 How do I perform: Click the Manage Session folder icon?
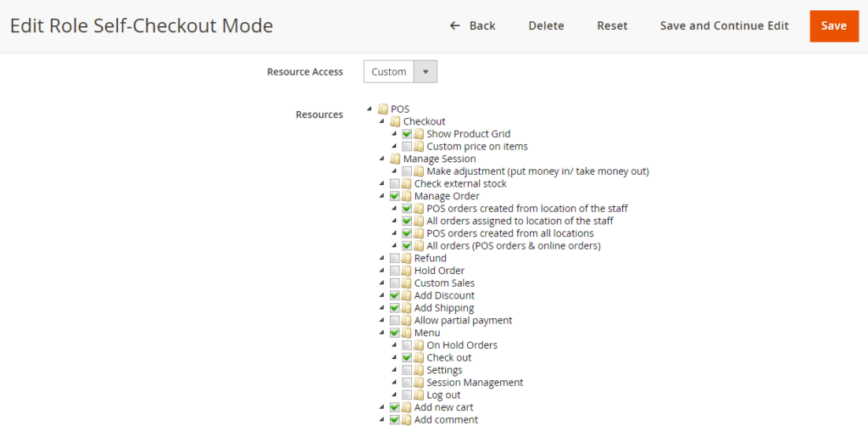pos(395,159)
